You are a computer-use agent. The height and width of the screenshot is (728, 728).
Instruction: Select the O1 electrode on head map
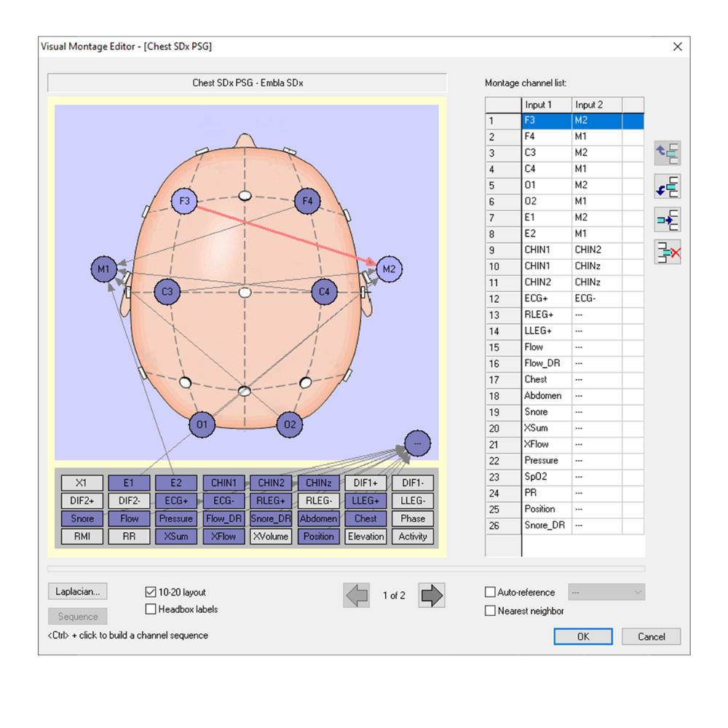[202, 424]
